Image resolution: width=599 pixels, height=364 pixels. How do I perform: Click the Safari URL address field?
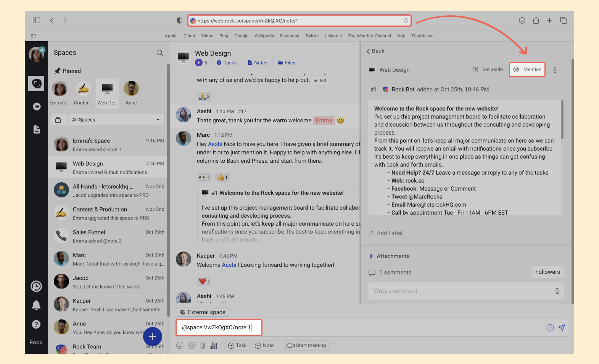click(x=299, y=21)
